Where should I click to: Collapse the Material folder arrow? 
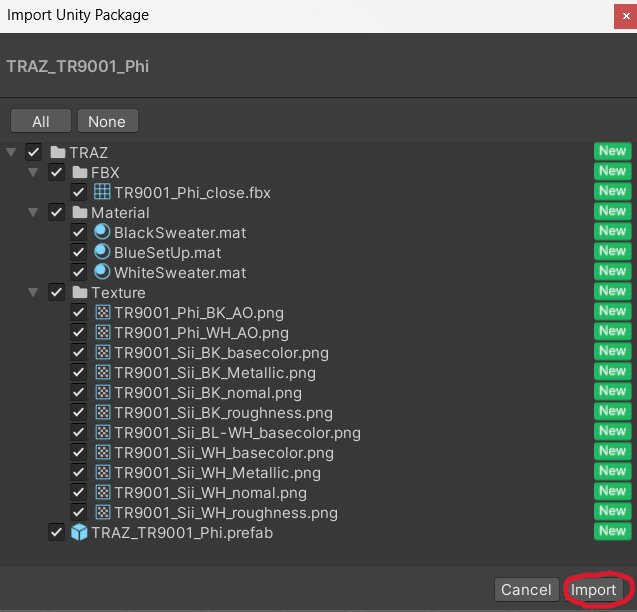33,212
